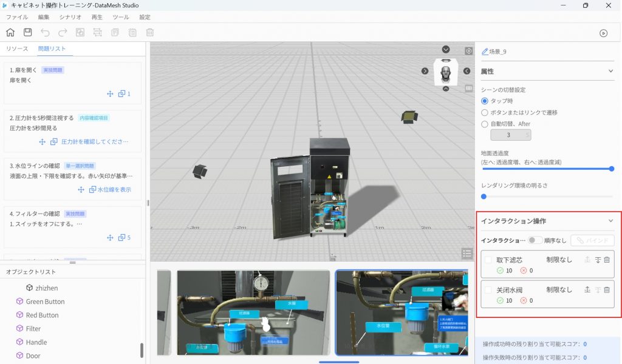Click the Home icon in toolbar

pyautogui.click(x=10, y=33)
